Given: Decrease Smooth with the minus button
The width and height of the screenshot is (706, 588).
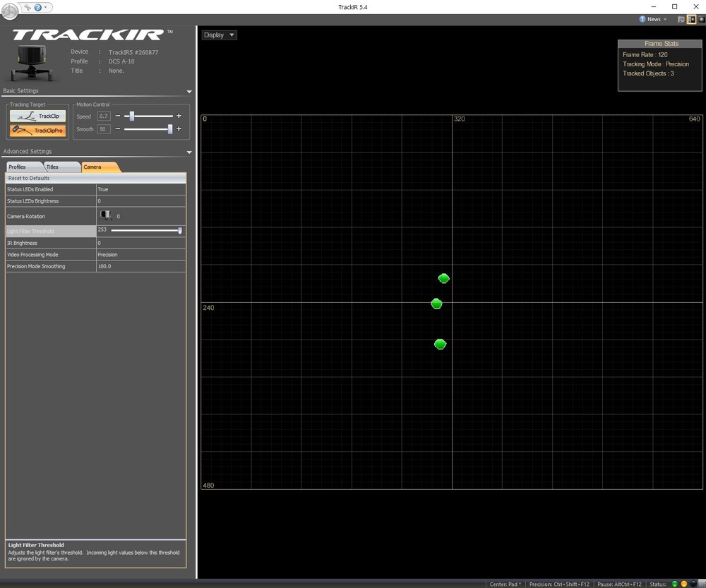Looking at the screenshot, I should (x=118, y=129).
